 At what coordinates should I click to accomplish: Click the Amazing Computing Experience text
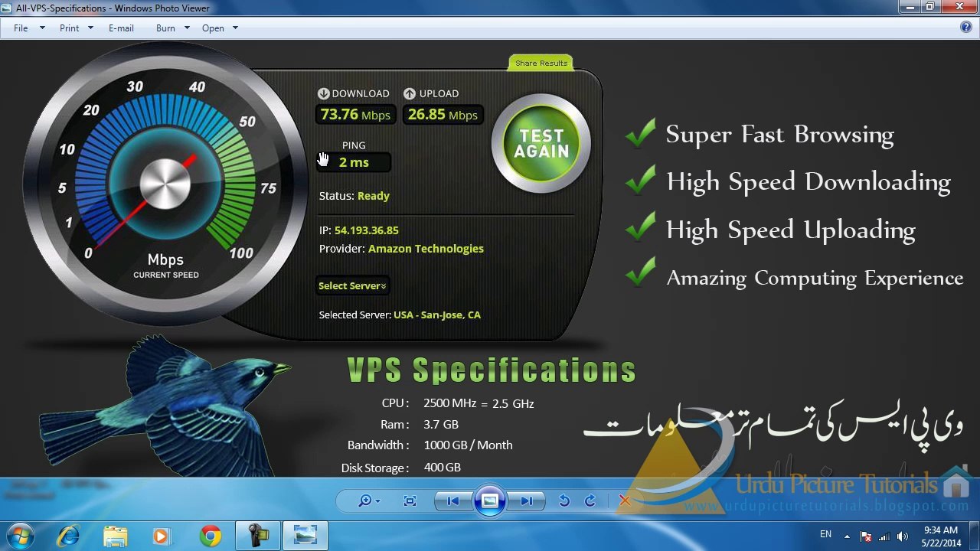point(815,278)
